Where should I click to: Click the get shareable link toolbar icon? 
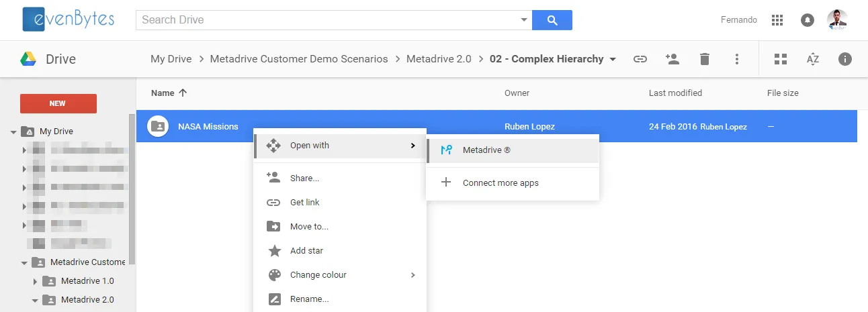[x=640, y=59]
